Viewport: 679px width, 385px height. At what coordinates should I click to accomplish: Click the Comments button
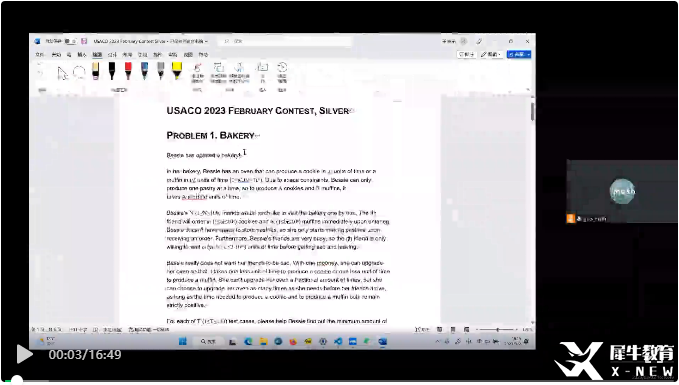(x=467, y=55)
